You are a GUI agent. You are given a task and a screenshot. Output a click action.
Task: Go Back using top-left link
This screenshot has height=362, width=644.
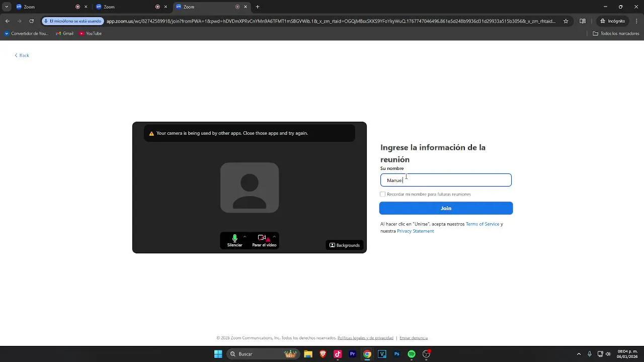22,55
